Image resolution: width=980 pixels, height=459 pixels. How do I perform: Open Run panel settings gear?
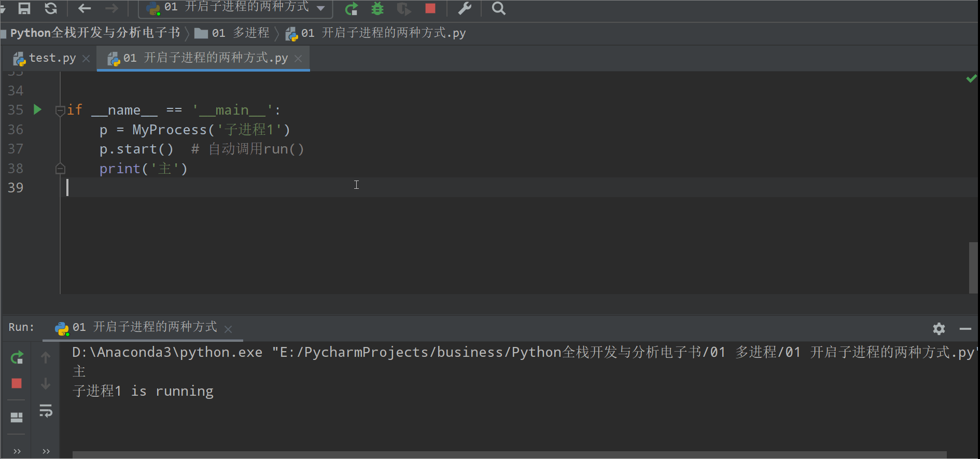click(939, 328)
